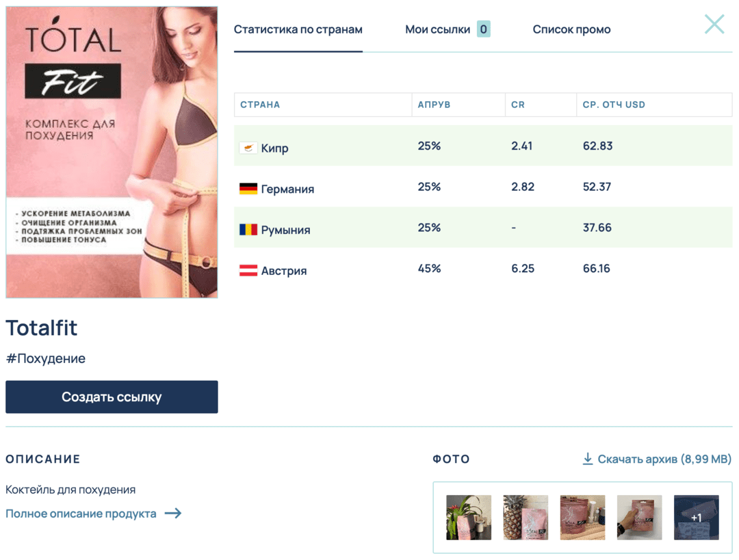The image size is (739, 560).
Task: Click the arrow next to full product description
Action: 173,514
